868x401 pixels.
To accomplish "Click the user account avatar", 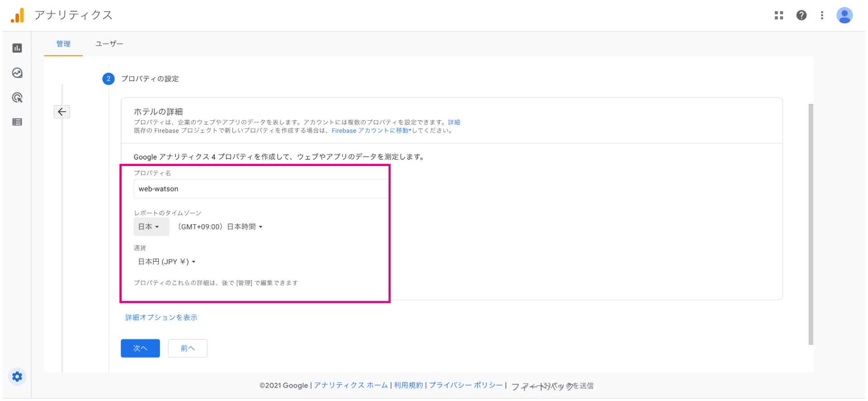I will coord(844,15).
